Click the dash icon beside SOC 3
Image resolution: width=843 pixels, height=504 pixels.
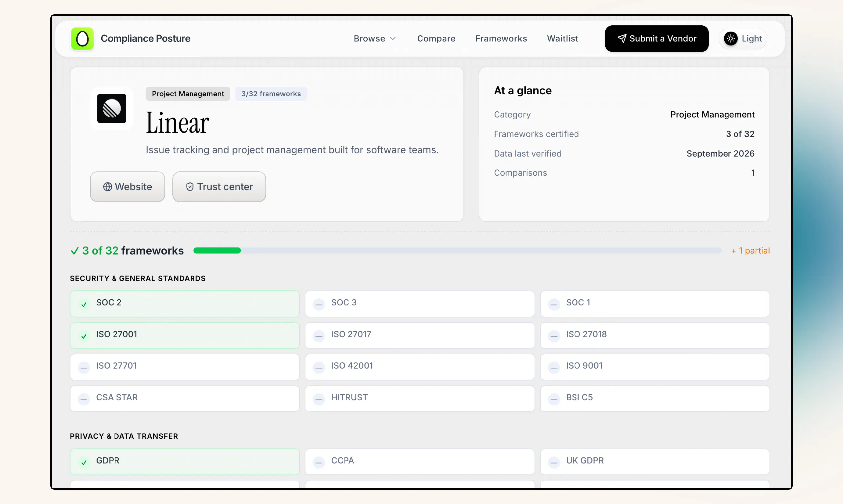tap(319, 304)
